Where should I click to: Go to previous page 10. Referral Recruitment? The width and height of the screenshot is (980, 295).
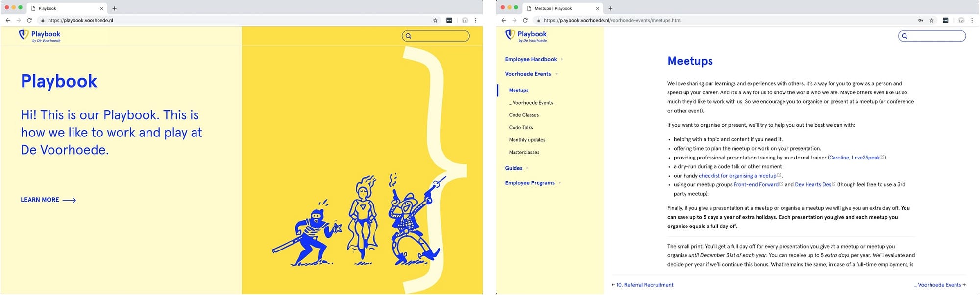tap(642, 285)
